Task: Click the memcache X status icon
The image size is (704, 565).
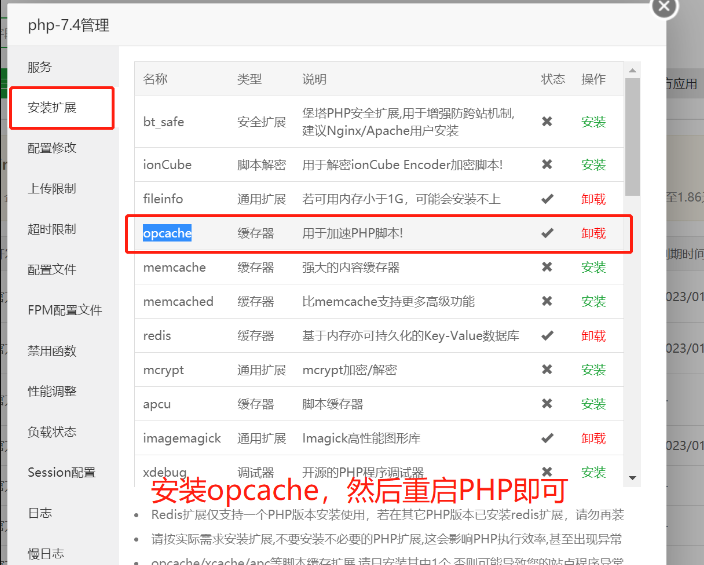Action: (547, 267)
